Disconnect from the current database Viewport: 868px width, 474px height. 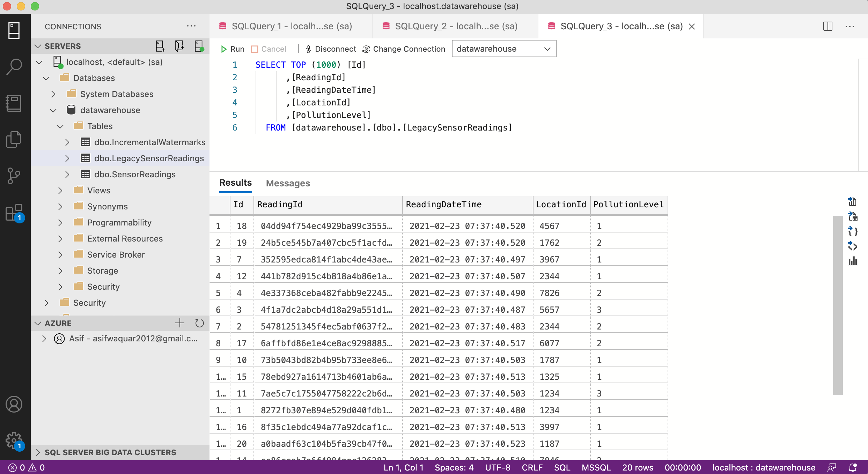point(330,49)
